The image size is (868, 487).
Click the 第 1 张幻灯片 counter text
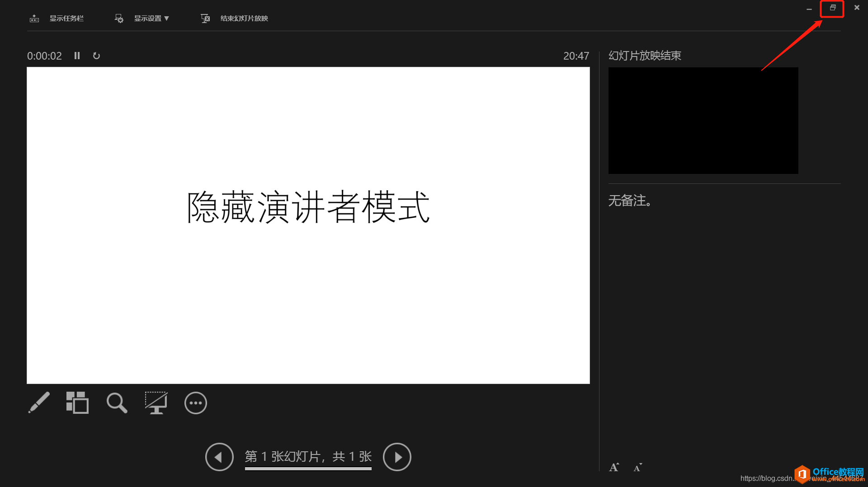308,457
